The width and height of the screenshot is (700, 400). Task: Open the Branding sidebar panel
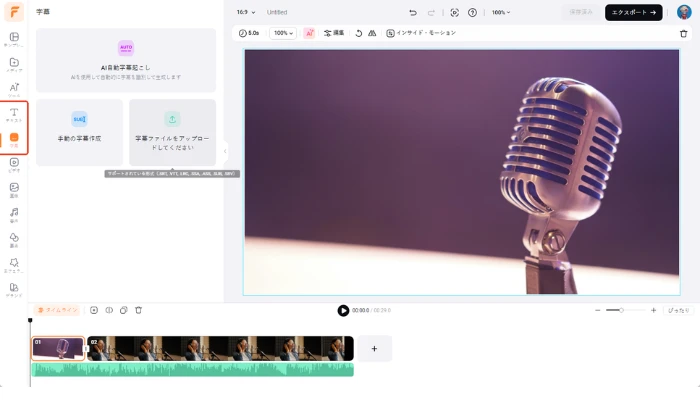(x=14, y=290)
